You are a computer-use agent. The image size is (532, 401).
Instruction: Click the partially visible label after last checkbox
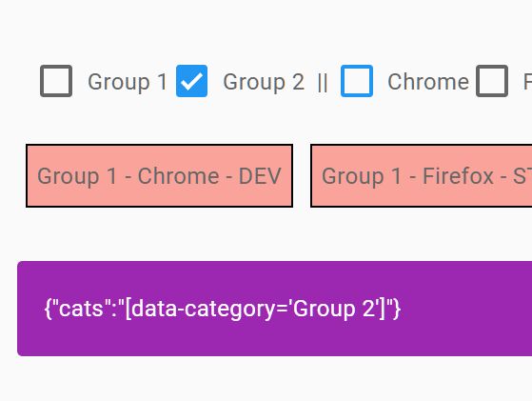527,82
